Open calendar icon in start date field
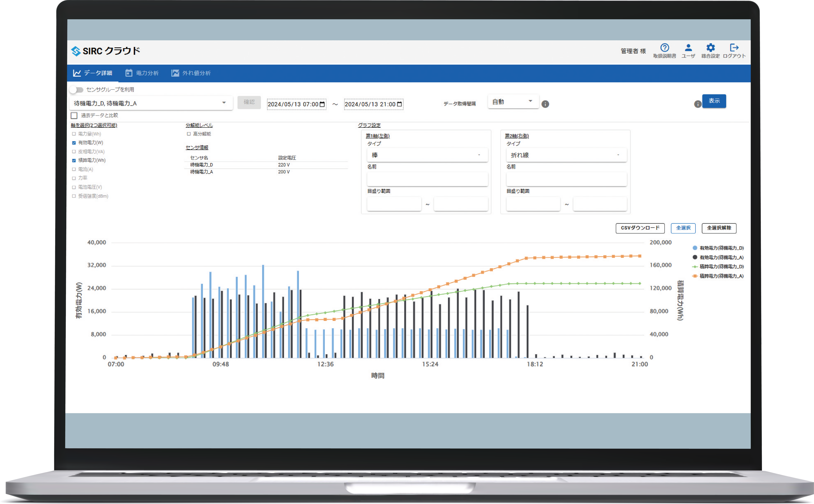Image resolution: width=814 pixels, height=504 pixels. [x=322, y=104]
